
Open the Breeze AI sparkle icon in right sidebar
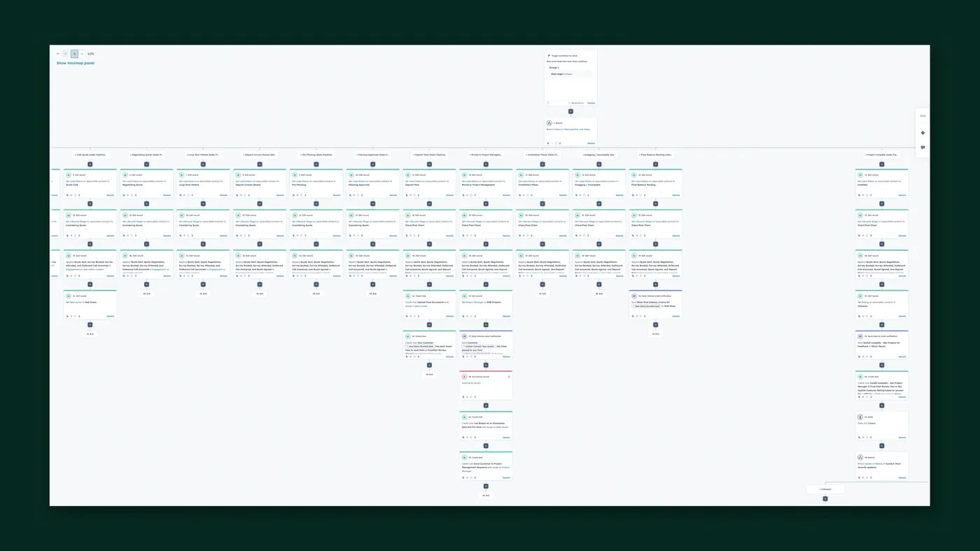point(923,132)
